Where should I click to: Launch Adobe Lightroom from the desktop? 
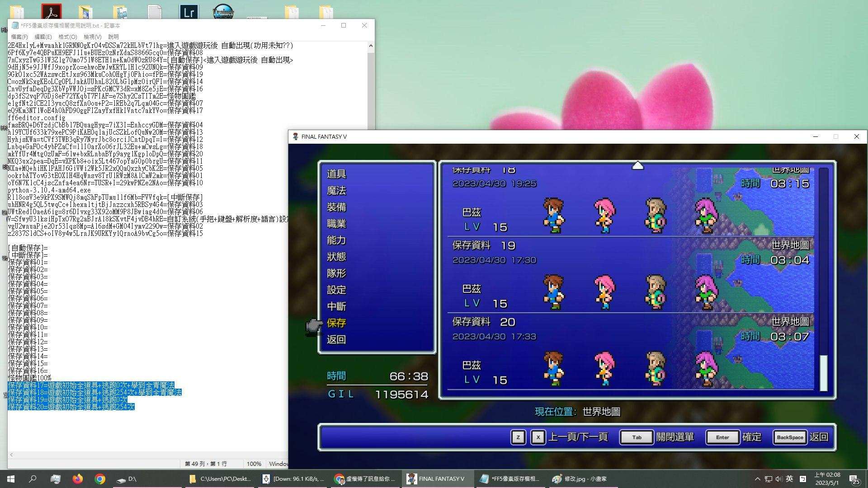coord(189,11)
